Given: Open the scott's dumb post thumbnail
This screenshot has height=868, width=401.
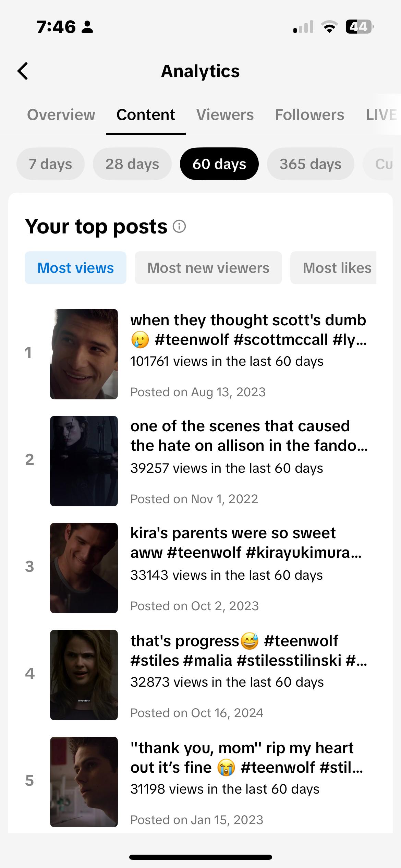Looking at the screenshot, I should click(84, 354).
